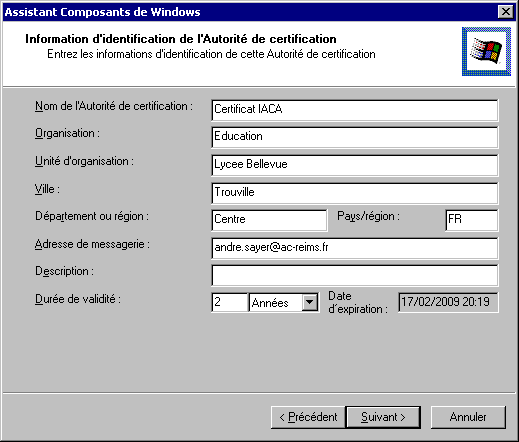Edit the Unité d'organisation field Lycee Bellevue
Screen dimensions: 519x442
tap(355, 165)
